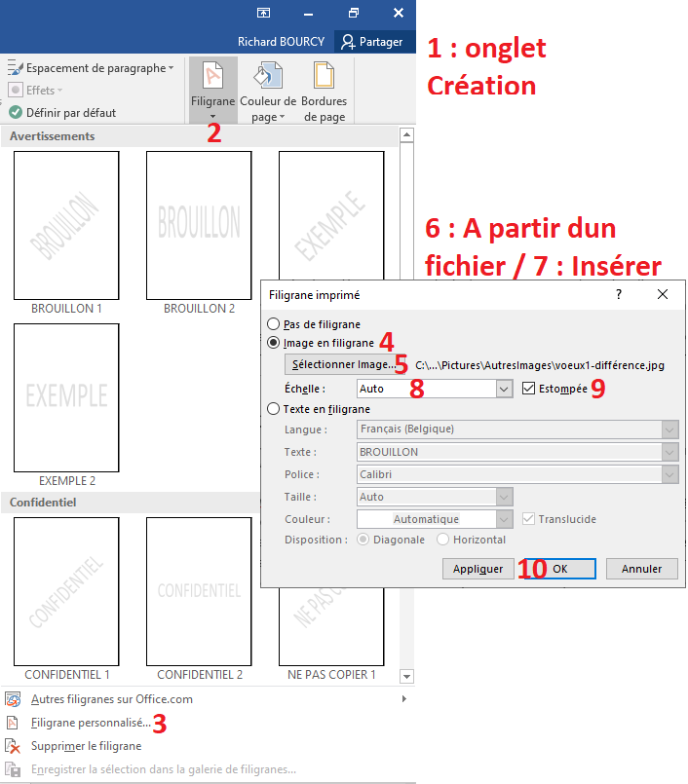688x784 pixels.
Task: Click Enregistrer la sélection dans la galerie
Action: pos(164,769)
